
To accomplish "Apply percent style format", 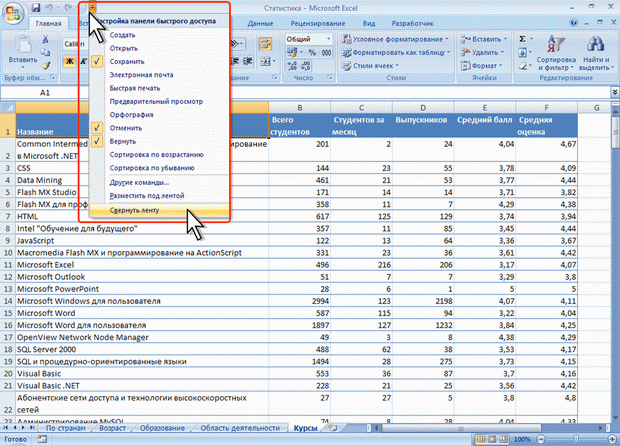I will click(x=312, y=53).
